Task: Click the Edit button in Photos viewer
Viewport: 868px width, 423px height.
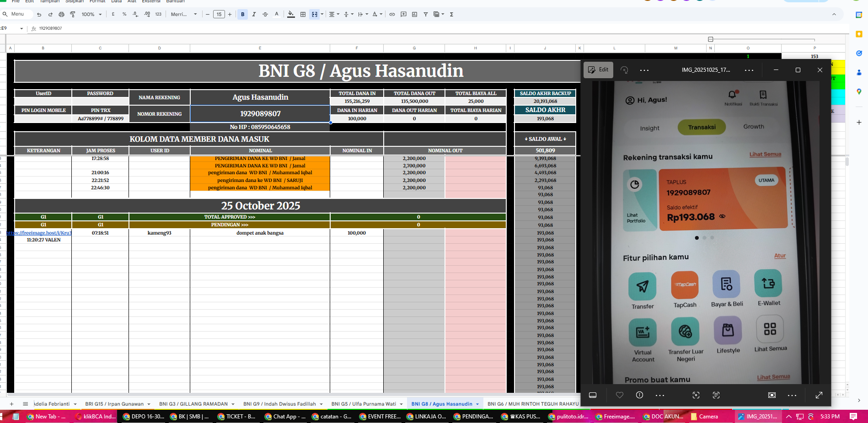Action: (x=599, y=70)
